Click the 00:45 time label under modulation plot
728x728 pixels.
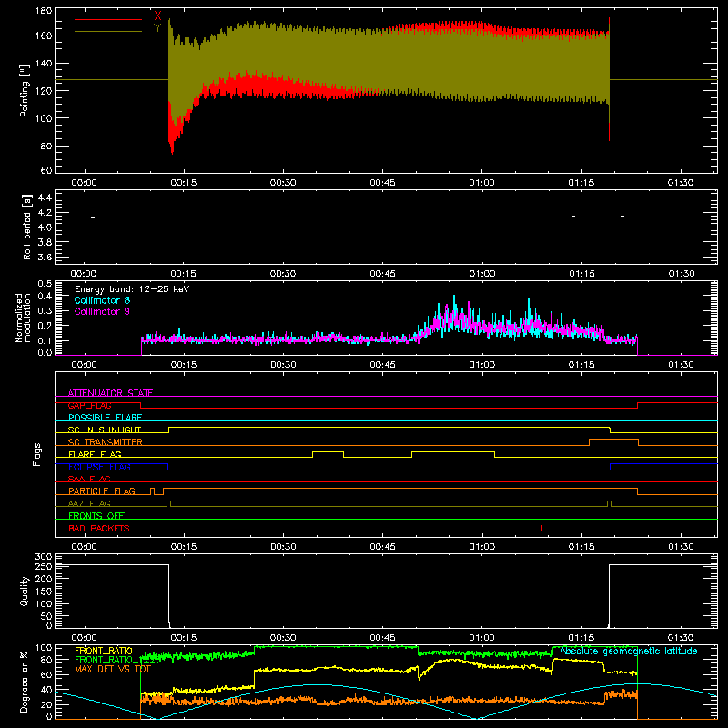point(382,365)
